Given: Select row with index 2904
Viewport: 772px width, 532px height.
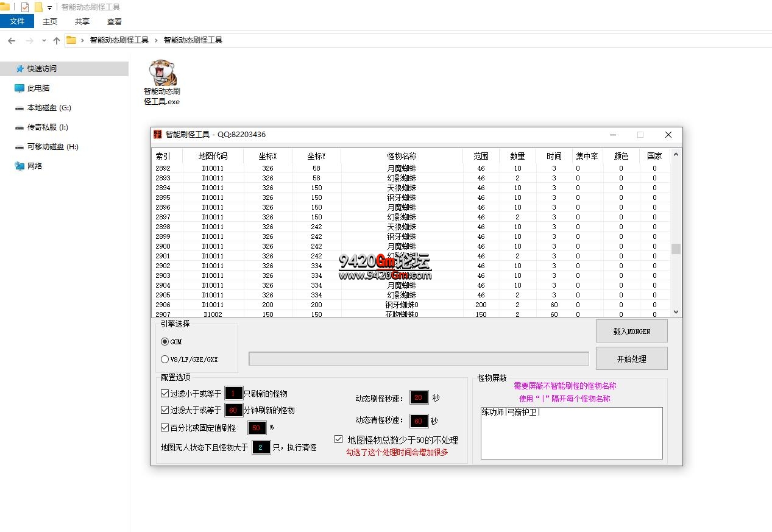Looking at the screenshot, I should [x=411, y=285].
